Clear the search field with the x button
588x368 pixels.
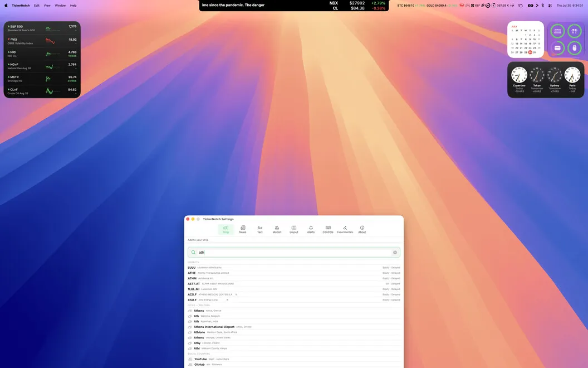click(395, 253)
